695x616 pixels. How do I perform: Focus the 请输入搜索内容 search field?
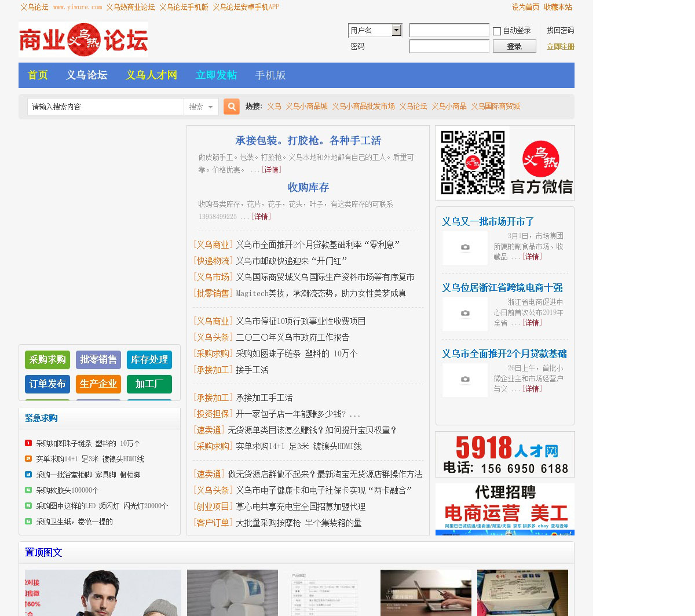point(105,107)
